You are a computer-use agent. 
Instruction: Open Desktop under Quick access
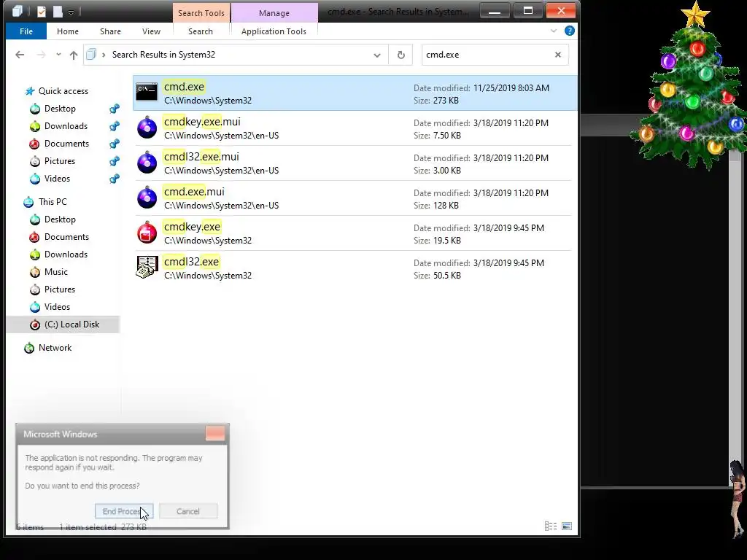tap(60, 109)
